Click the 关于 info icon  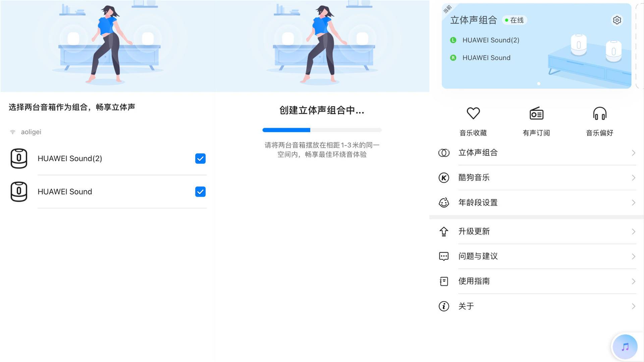coord(444,306)
